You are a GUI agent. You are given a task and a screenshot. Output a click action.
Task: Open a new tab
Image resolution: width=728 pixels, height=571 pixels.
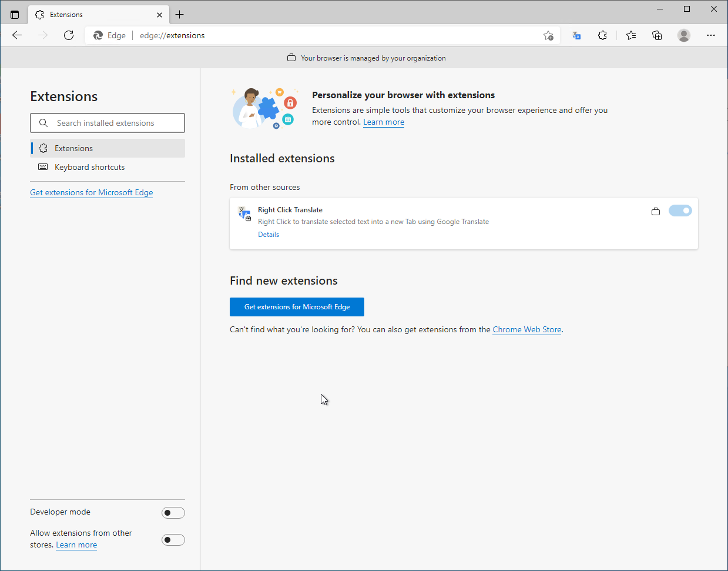point(180,15)
